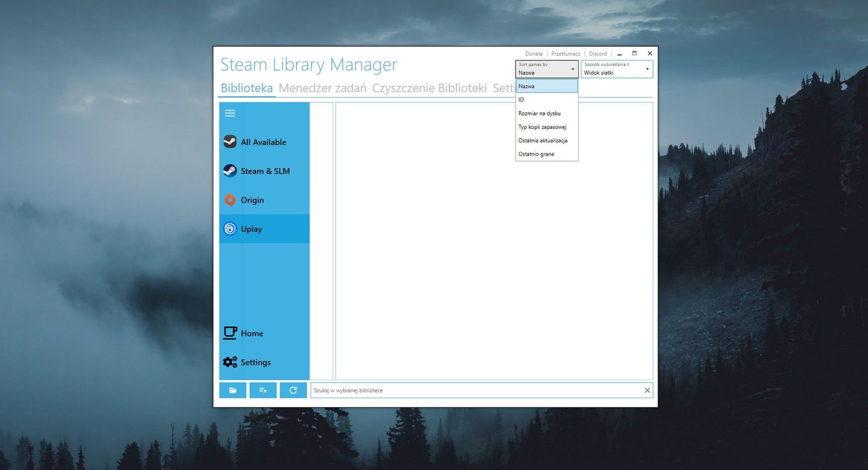Open Steam & SLM libraries
The height and width of the screenshot is (470, 868).
click(x=264, y=171)
